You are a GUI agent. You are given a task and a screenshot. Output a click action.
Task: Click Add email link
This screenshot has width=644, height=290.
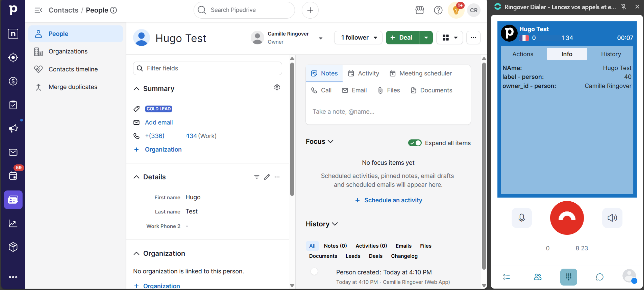click(x=159, y=122)
